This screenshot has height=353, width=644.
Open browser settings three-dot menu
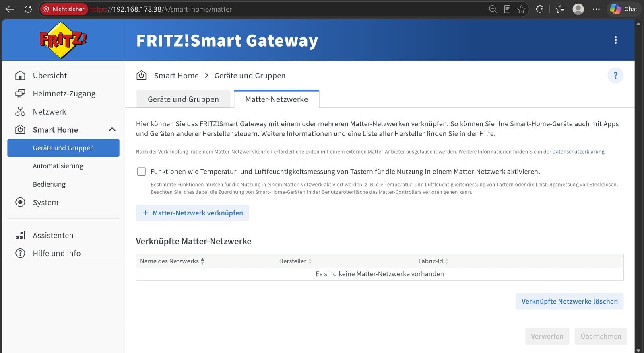point(597,9)
